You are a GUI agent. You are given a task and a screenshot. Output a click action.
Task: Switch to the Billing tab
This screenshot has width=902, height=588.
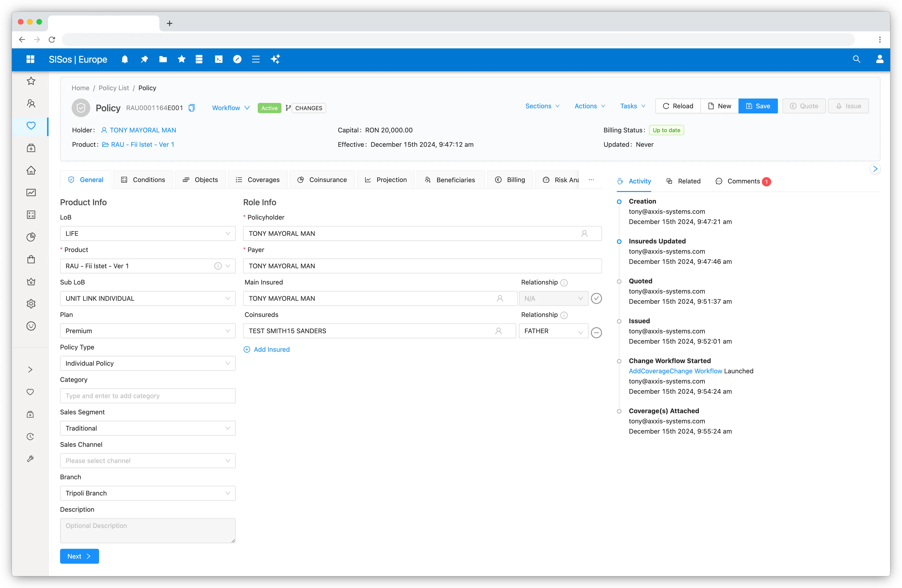[510, 180]
